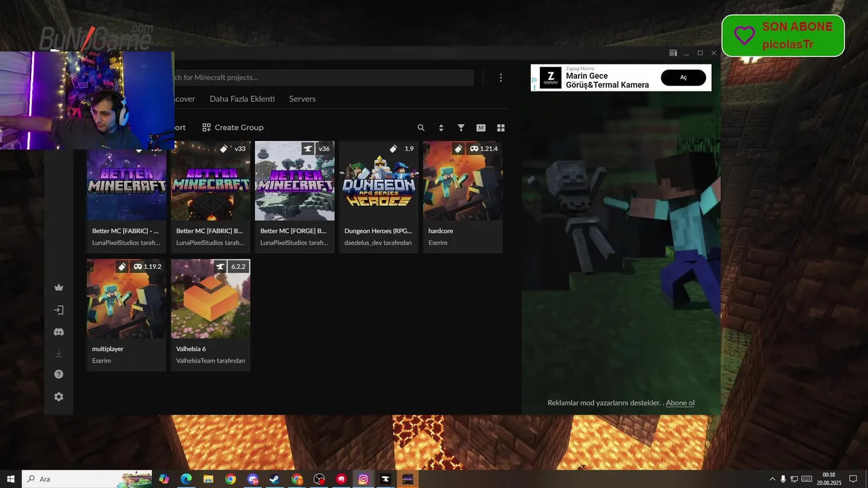This screenshot has height=488, width=868.
Task: Click the 1.21.4 version badge on hardcore
Action: pos(484,148)
